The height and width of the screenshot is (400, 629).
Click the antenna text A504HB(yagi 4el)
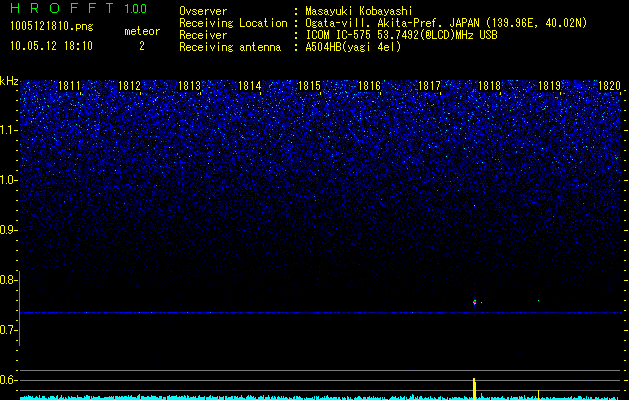pyautogui.click(x=353, y=47)
